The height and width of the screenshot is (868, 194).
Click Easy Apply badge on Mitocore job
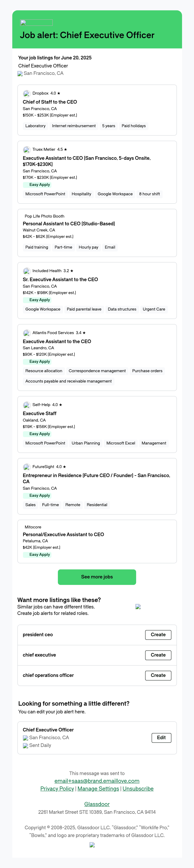click(x=37, y=555)
